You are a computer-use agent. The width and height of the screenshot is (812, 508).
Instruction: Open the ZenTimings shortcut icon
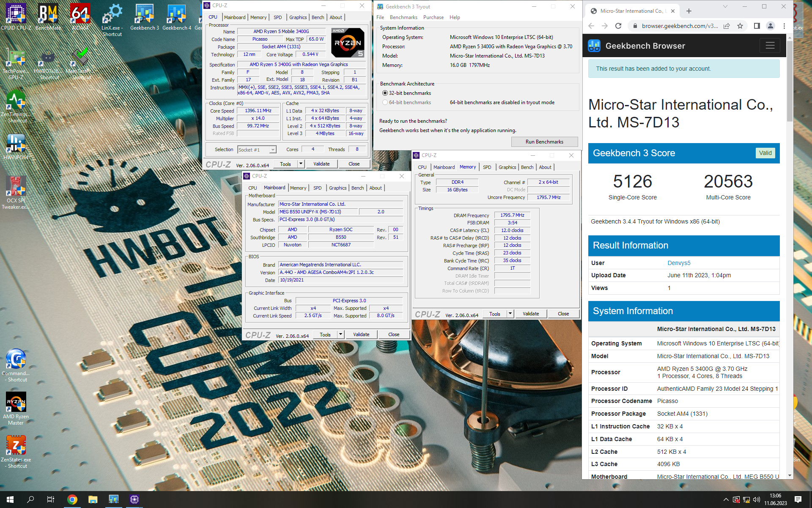click(x=16, y=107)
